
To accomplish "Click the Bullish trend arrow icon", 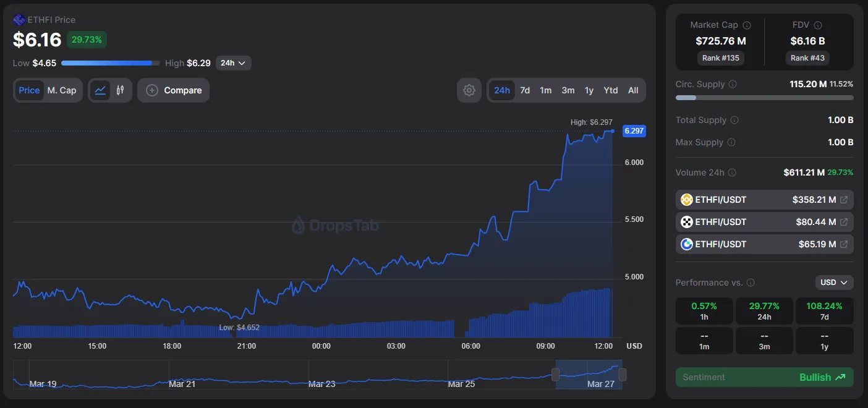I will pyautogui.click(x=840, y=377).
